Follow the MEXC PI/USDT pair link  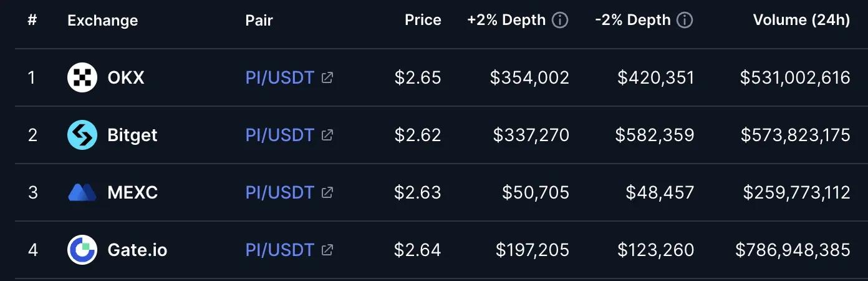click(279, 193)
